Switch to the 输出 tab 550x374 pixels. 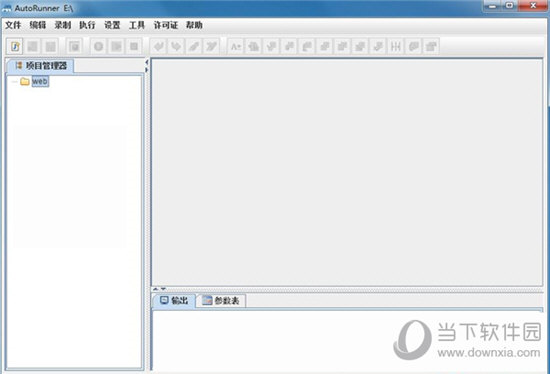174,301
